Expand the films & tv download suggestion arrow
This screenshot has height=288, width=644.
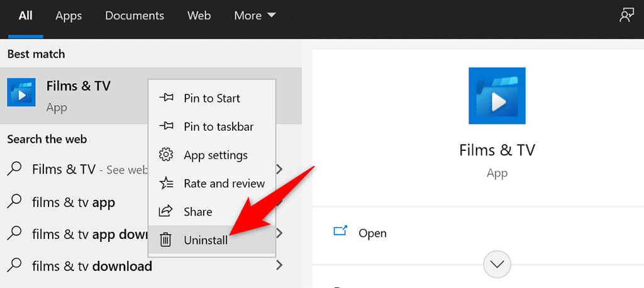point(279,266)
